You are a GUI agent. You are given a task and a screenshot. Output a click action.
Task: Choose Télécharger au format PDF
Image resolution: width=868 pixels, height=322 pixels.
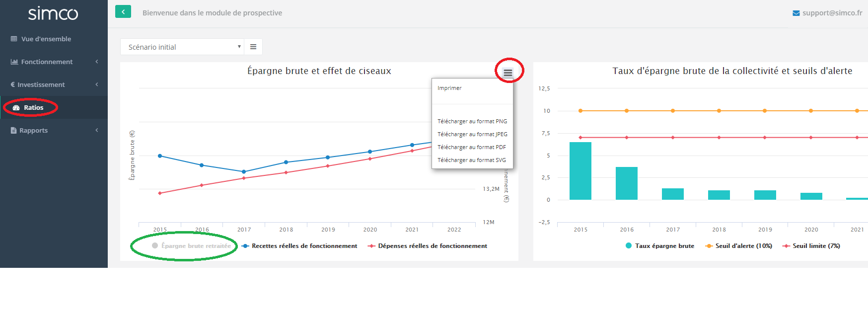coord(471,147)
